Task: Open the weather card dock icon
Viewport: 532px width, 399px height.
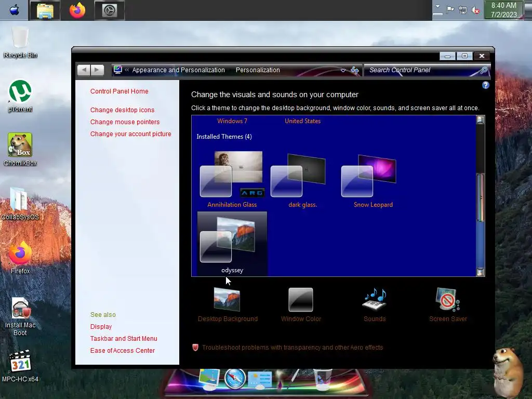Action: point(260,379)
